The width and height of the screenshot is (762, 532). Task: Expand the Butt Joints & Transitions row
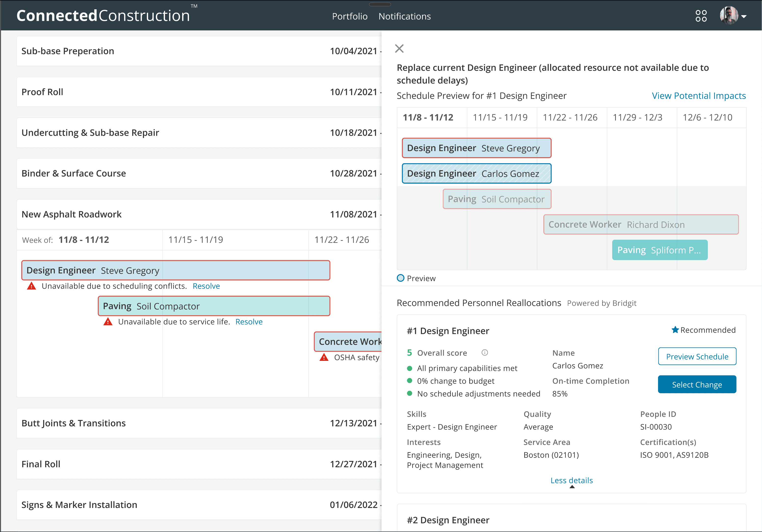(x=199, y=423)
